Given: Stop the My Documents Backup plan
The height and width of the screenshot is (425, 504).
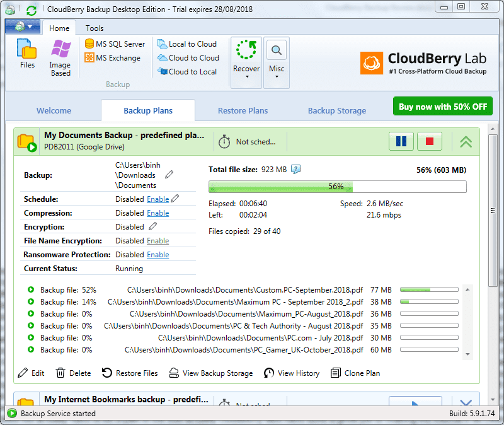Looking at the screenshot, I should click(430, 141).
